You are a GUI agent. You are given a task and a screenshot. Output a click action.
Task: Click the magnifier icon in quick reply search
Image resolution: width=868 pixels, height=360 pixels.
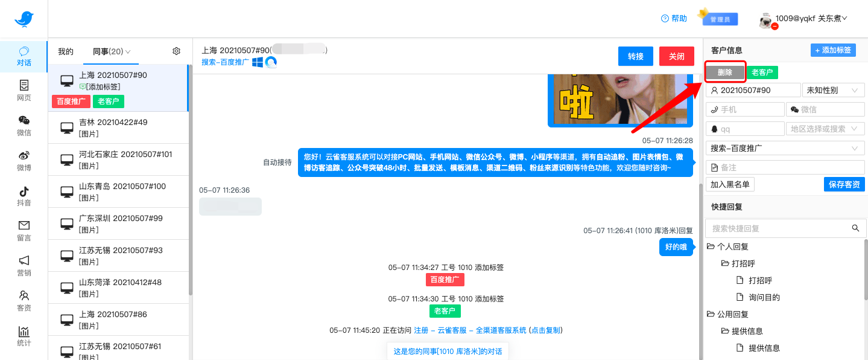(x=855, y=228)
